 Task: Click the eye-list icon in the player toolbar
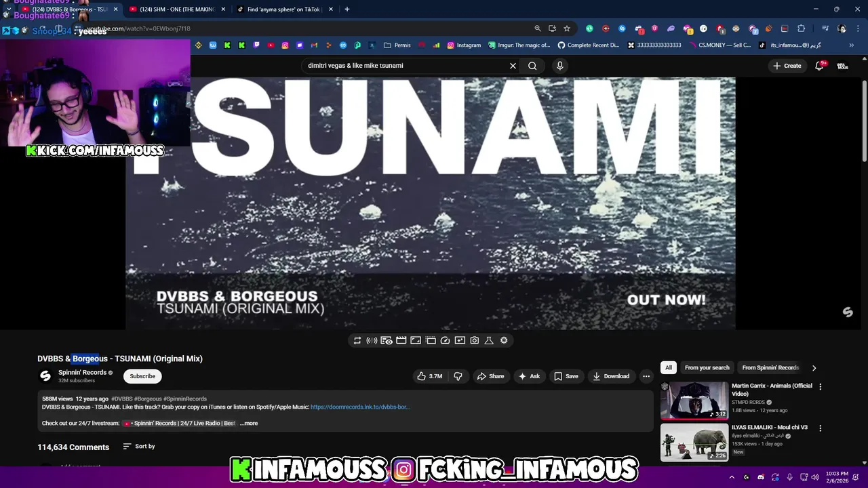coord(387,340)
